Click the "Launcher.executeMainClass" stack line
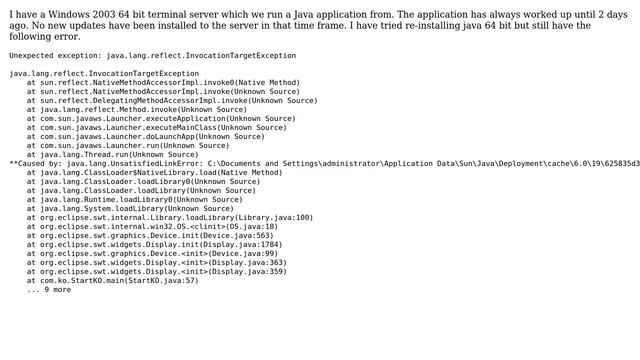This screenshot has width=640, height=360. click(x=157, y=127)
